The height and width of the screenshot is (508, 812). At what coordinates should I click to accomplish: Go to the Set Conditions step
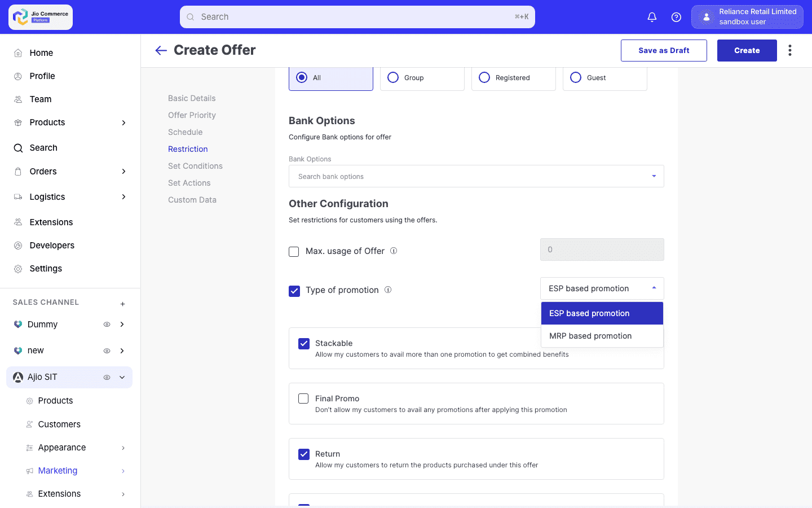coord(195,165)
